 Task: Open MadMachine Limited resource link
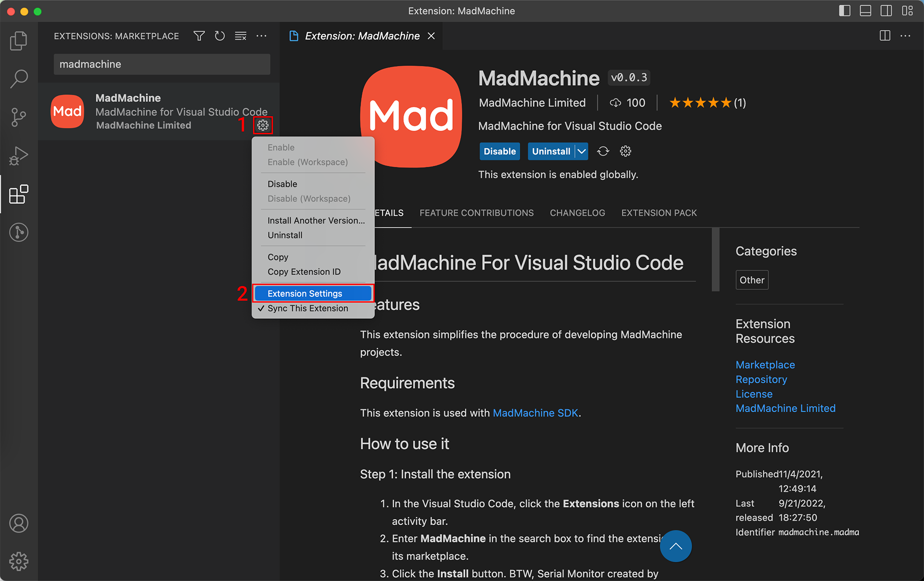tap(785, 408)
